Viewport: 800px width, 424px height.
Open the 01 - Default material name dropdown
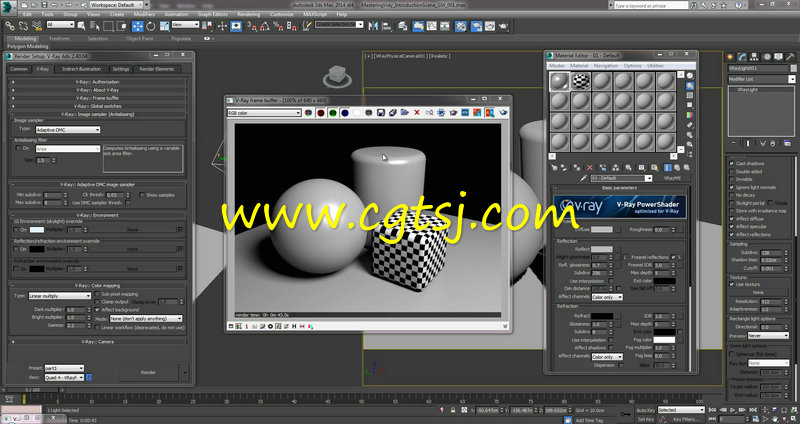pyautogui.click(x=621, y=178)
